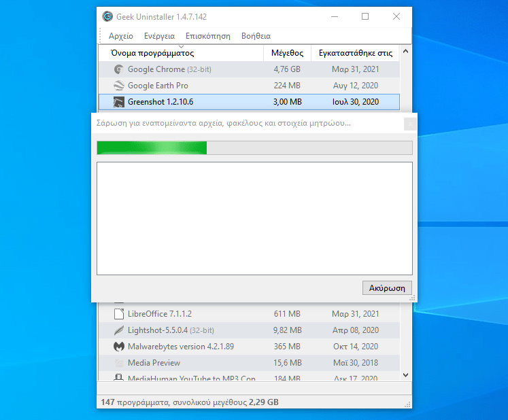This screenshot has width=508, height=420.
Task: Click the 224 MB size cell
Action: [287, 86]
